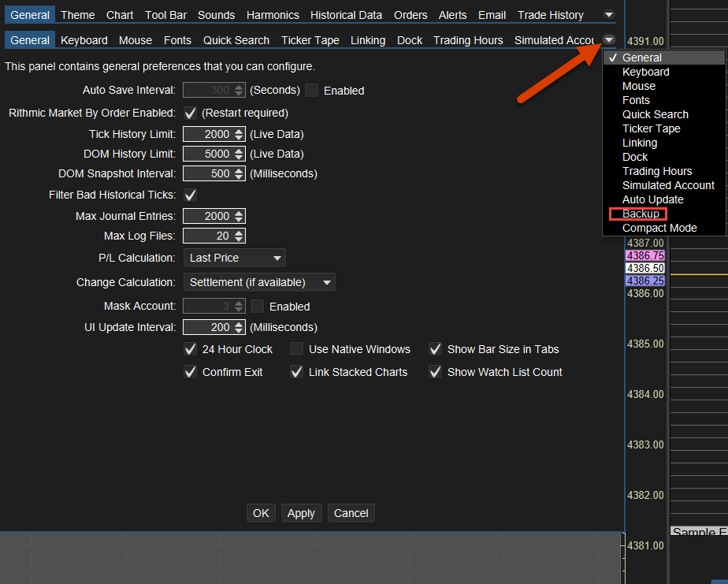Choose Compact Mode in the menu list

(659, 228)
